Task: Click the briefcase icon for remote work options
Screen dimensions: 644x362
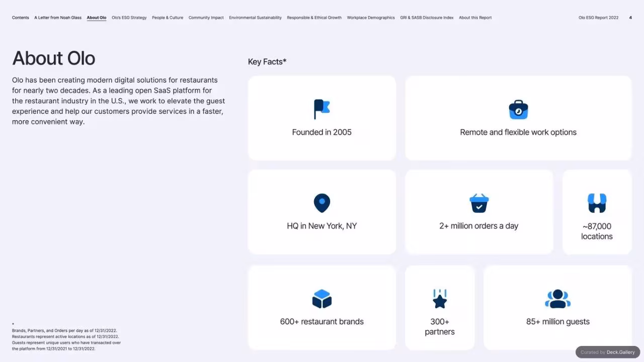Action: click(x=518, y=110)
